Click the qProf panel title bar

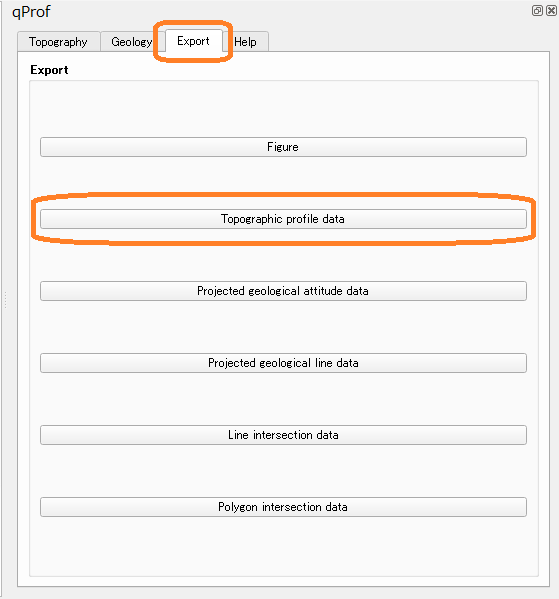(267, 11)
